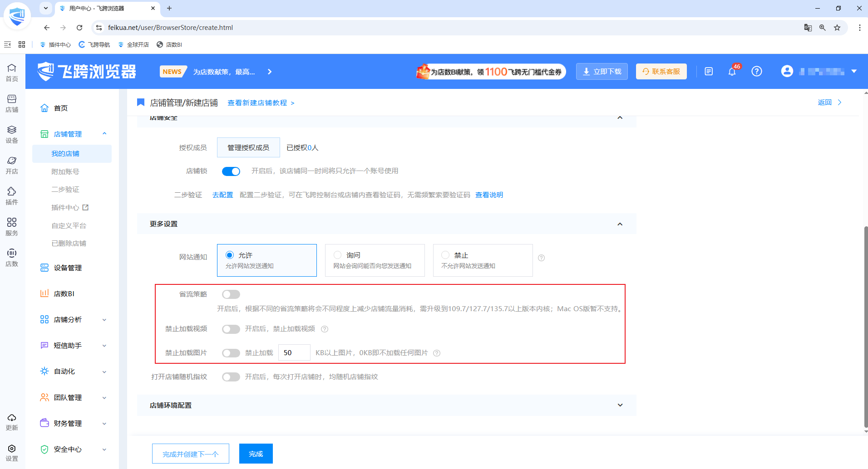Screen dimensions: 868x469
Task: Select the 禁止 notification option
Action: 483,260
